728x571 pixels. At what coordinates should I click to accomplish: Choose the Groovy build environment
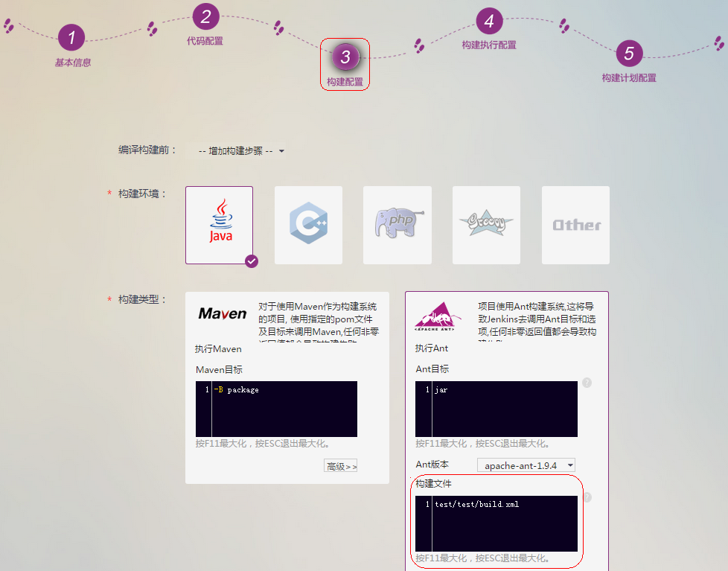coord(486,225)
